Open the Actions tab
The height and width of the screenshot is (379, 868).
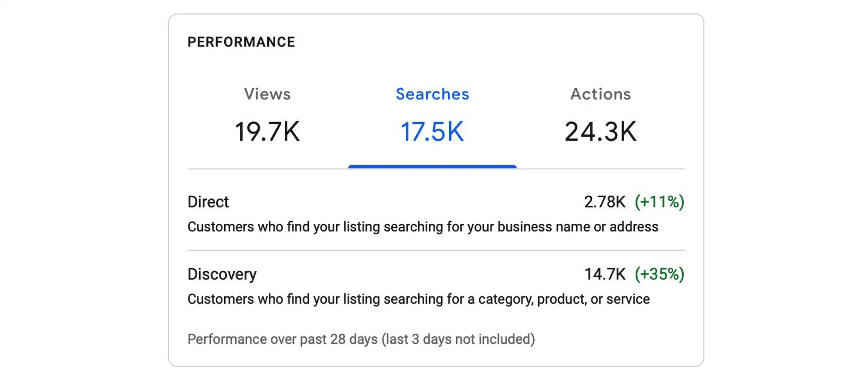(601, 115)
